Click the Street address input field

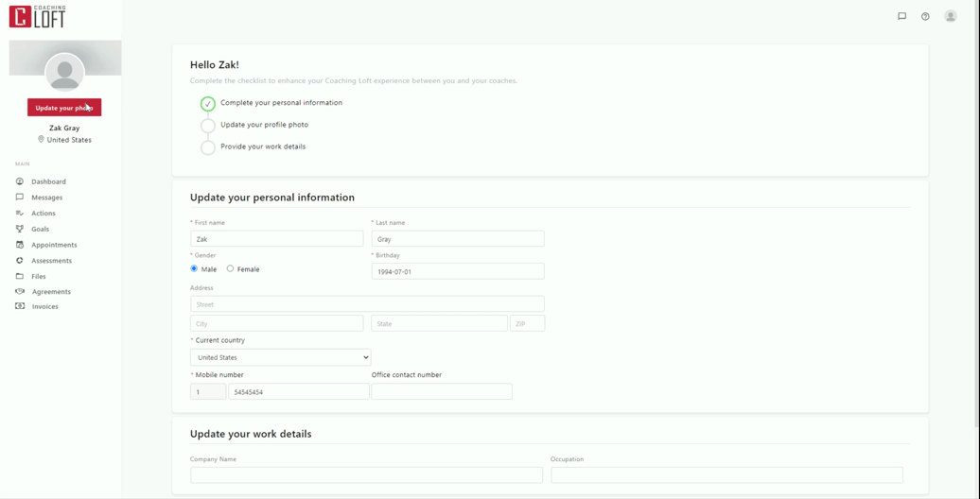[x=367, y=304]
